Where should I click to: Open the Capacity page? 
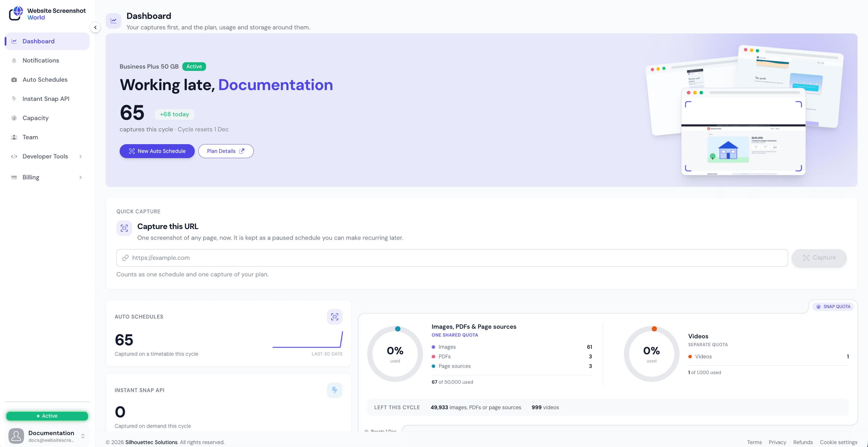[47, 118]
